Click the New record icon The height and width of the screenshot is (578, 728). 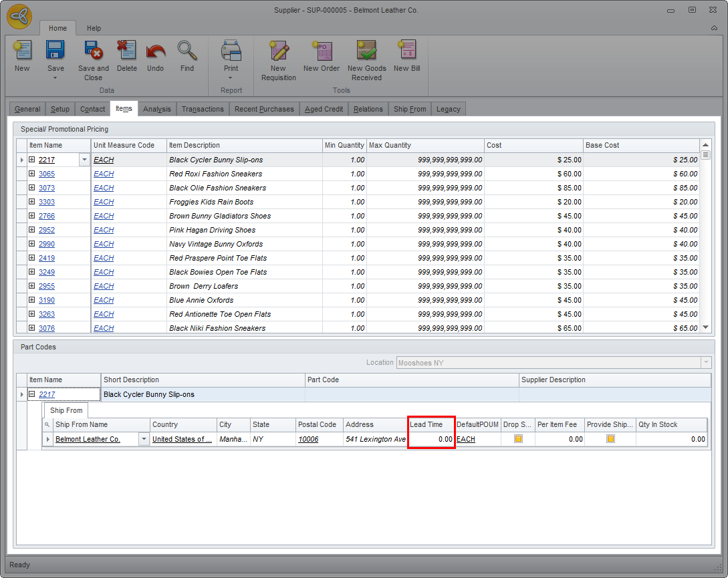(22, 51)
